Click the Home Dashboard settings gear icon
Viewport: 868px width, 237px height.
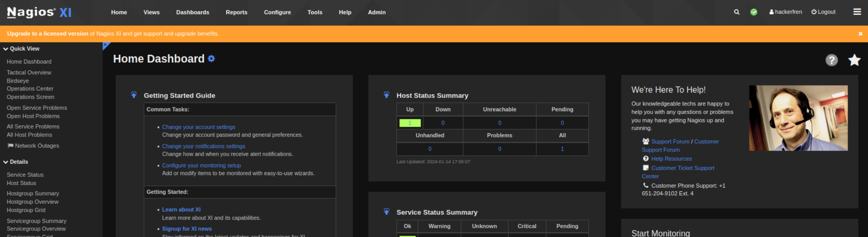[x=211, y=59]
